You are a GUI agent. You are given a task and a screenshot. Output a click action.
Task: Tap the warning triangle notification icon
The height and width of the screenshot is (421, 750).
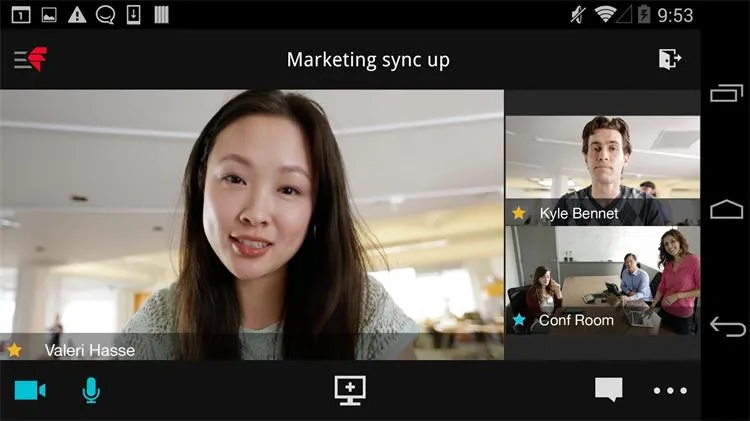[x=77, y=15]
